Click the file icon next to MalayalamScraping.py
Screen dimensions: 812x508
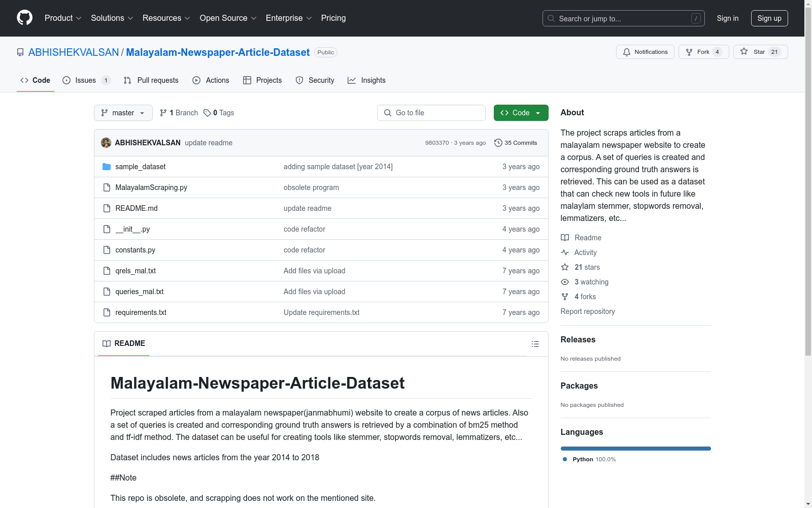(x=107, y=187)
